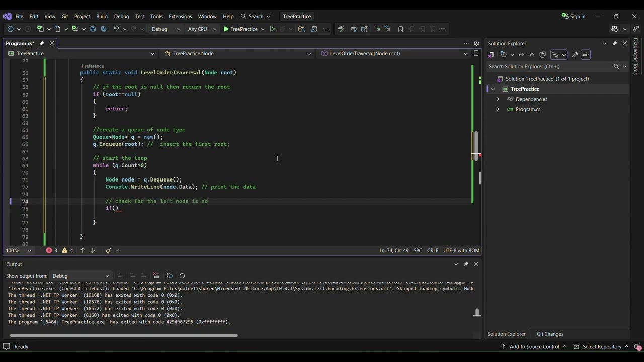The height and width of the screenshot is (362, 644).
Task: Click the Save icon in toolbar
Action: tap(93, 29)
